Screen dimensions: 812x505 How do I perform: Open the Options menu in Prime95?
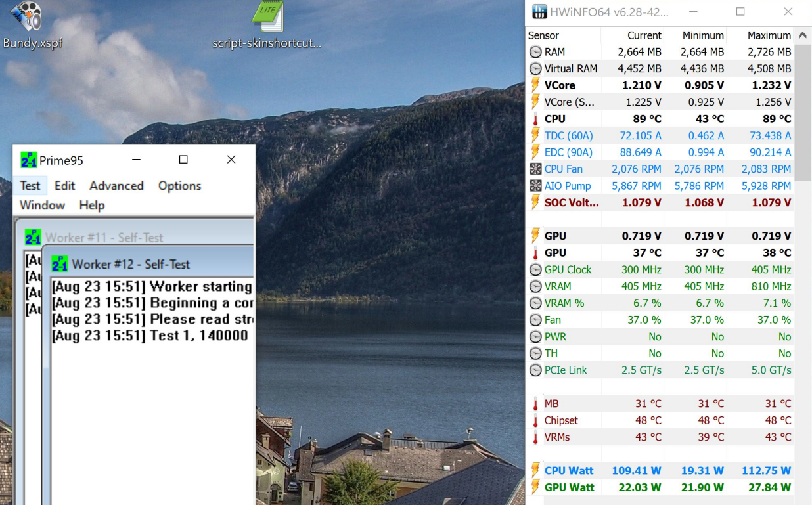[x=179, y=186]
